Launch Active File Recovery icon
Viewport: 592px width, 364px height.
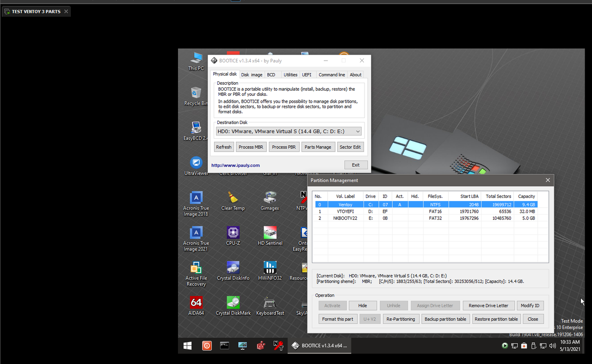pos(196,274)
